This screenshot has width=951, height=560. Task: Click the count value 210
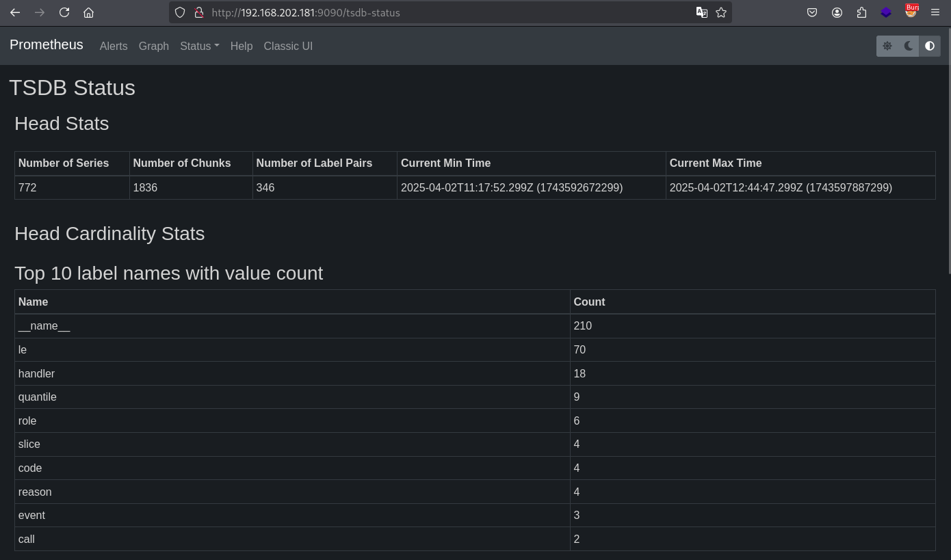pyautogui.click(x=583, y=326)
